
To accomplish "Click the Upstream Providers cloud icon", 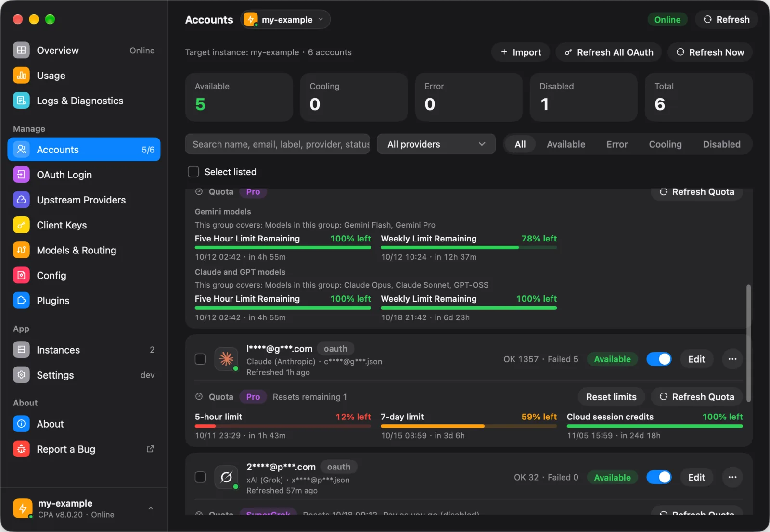I will point(21,200).
